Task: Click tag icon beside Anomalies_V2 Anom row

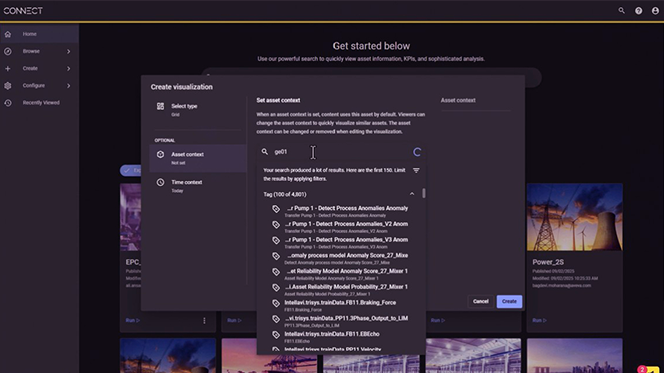Action: 276,224
